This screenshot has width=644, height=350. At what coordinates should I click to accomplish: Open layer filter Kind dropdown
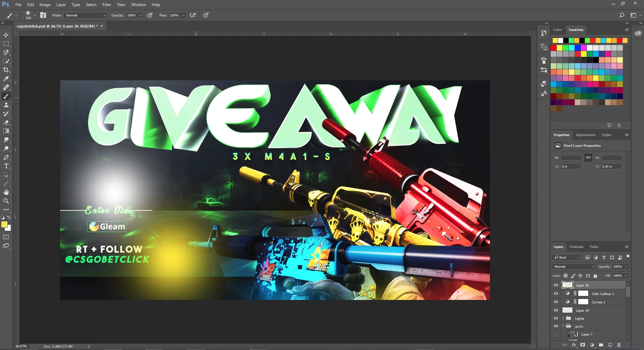click(567, 257)
